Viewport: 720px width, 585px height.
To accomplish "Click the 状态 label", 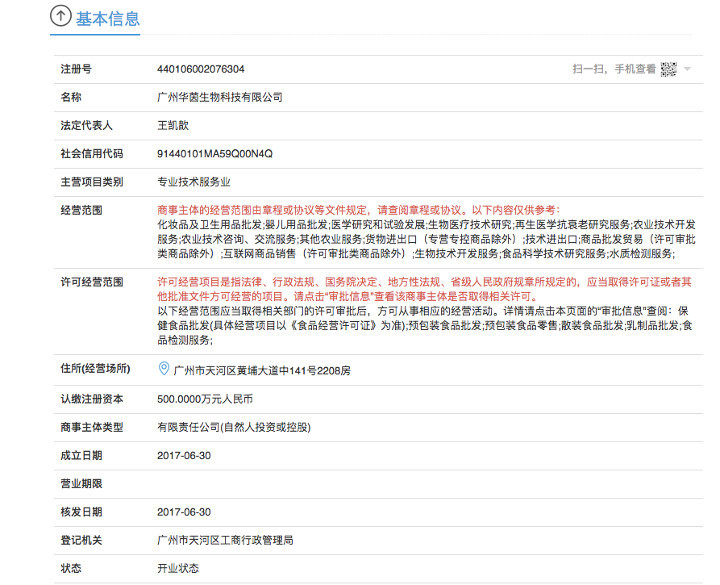I will [x=71, y=568].
